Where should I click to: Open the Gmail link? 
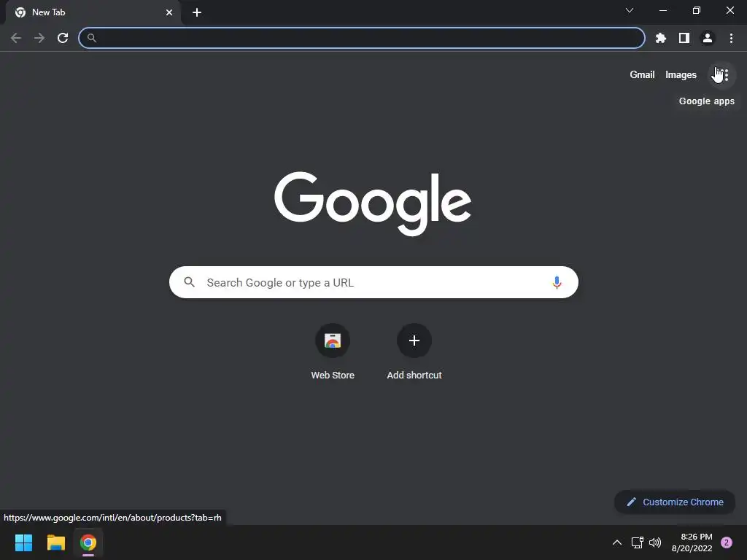(x=642, y=75)
